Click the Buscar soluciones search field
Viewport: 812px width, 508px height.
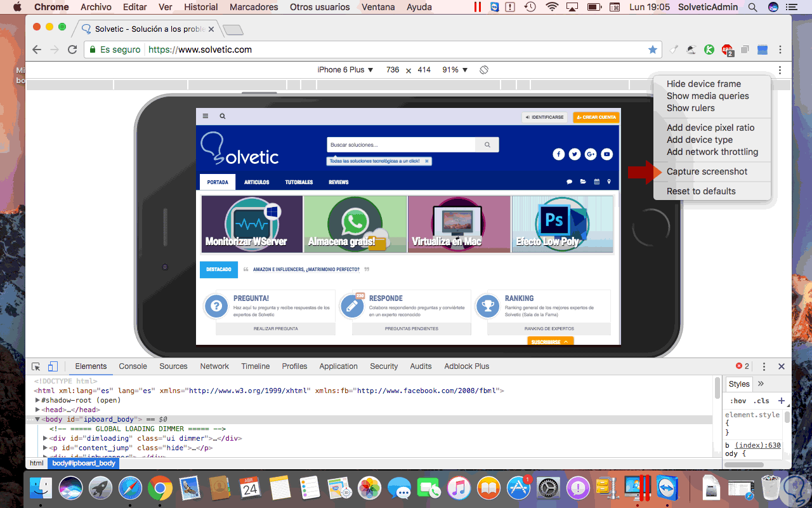coord(401,145)
